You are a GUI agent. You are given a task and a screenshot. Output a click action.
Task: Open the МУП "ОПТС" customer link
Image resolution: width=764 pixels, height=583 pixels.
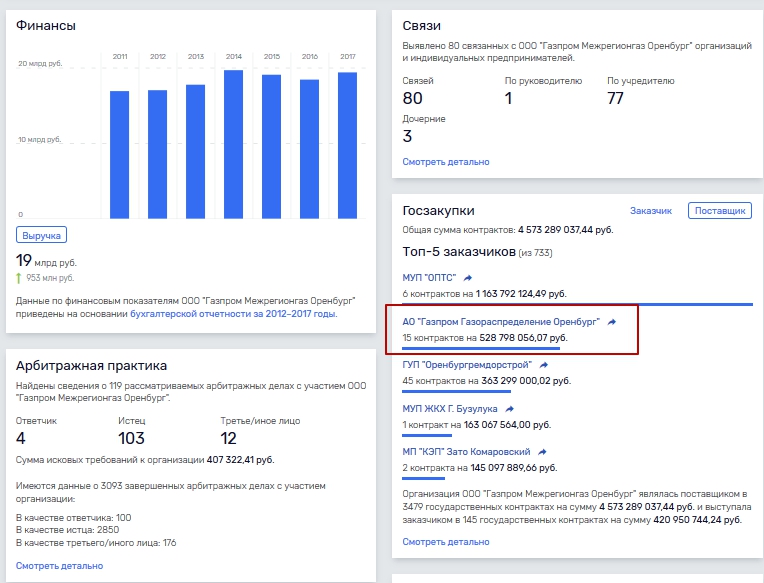(429, 278)
